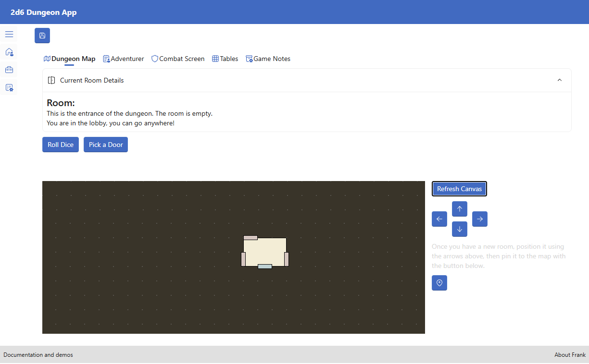Select the bottom blue door of the room
This screenshot has height=364, width=589.
265,266
